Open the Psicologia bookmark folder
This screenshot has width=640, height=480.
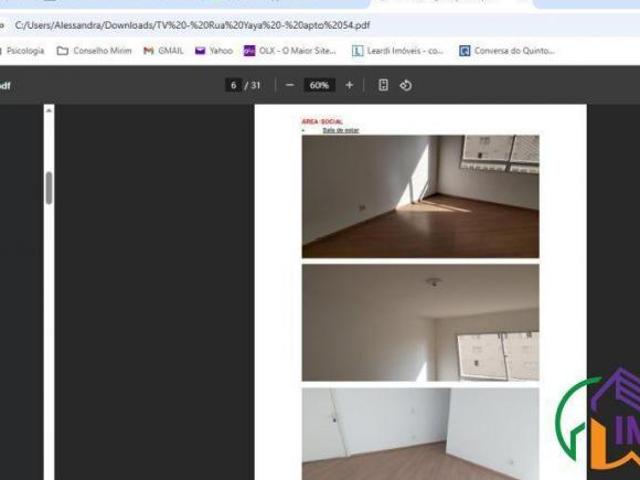click(x=21, y=51)
